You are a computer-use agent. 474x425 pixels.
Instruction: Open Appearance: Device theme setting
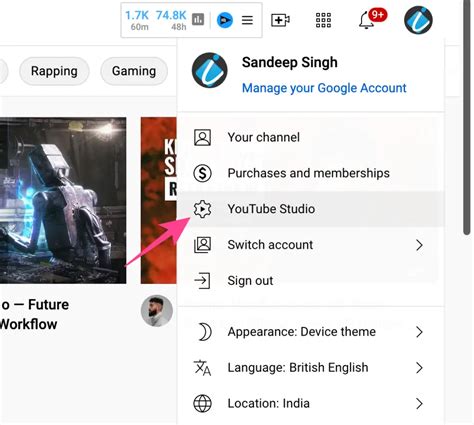click(x=311, y=332)
